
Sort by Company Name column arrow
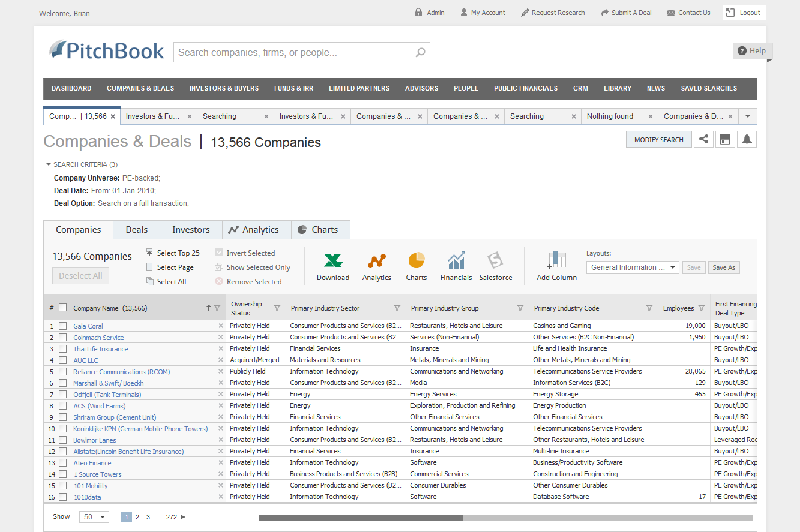pos(209,308)
